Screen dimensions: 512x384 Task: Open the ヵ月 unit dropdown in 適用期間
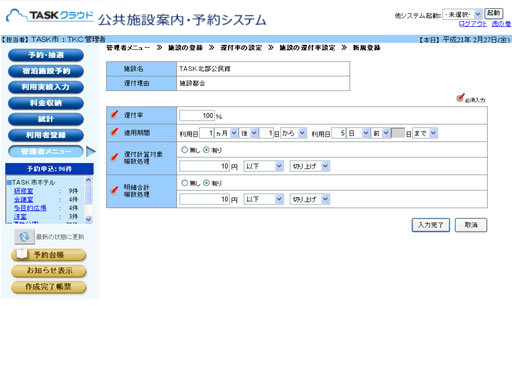[x=226, y=133]
